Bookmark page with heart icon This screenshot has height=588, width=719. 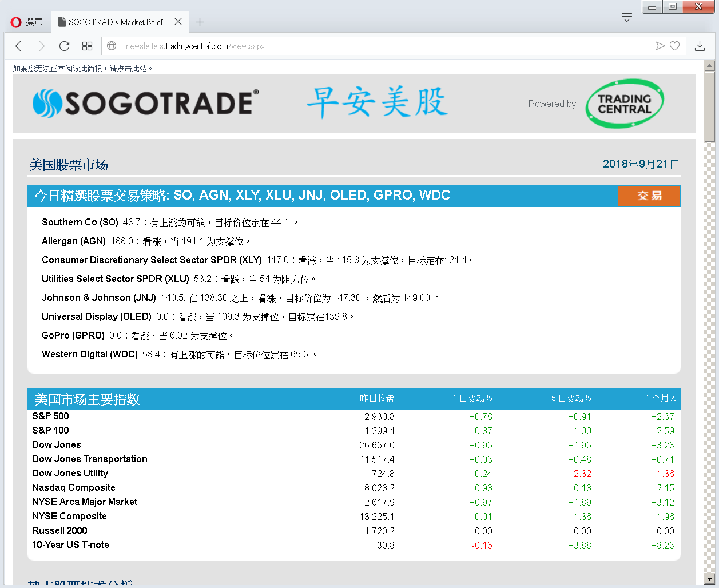click(675, 46)
